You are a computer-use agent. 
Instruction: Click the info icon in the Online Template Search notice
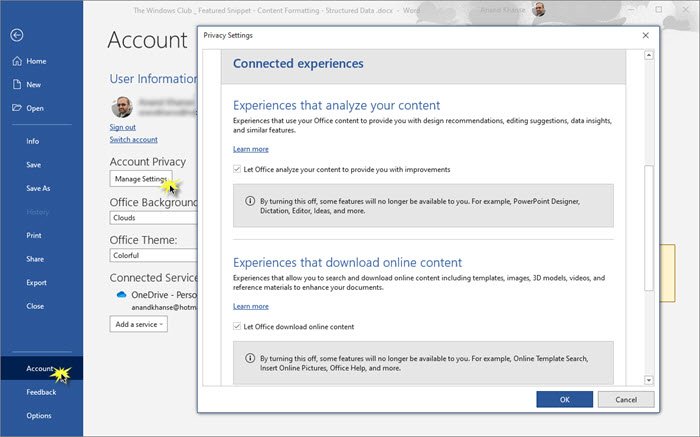pyautogui.click(x=250, y=358)
